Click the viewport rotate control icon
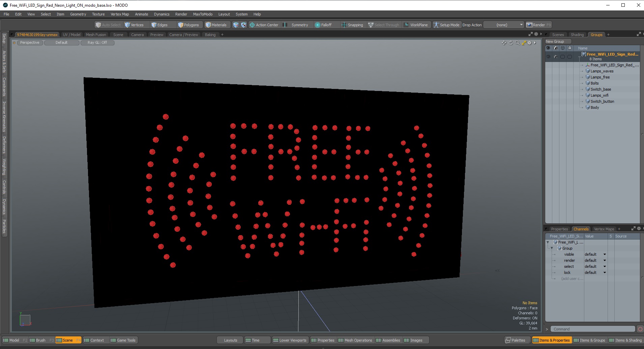The image size is (644, 349). (x=510, y=43)
